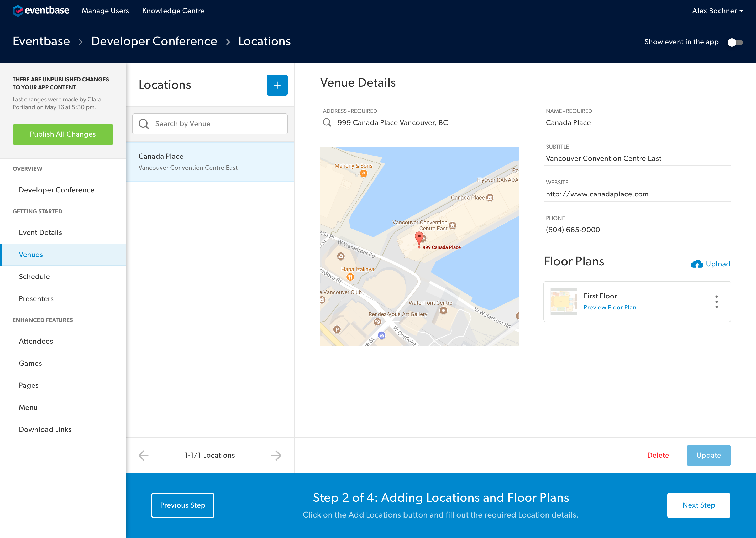Click the FlyOver CANADA map label
Viewport: 756px width, 538px height.
(x=497, y=180)
